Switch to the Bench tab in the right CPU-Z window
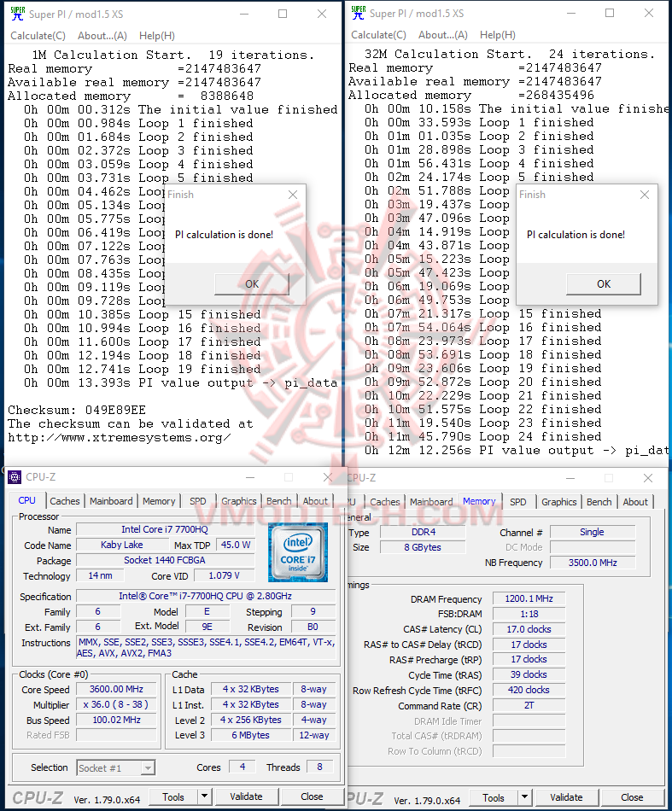Viewport: 672px width, 811px height. (x=599, y=502)
